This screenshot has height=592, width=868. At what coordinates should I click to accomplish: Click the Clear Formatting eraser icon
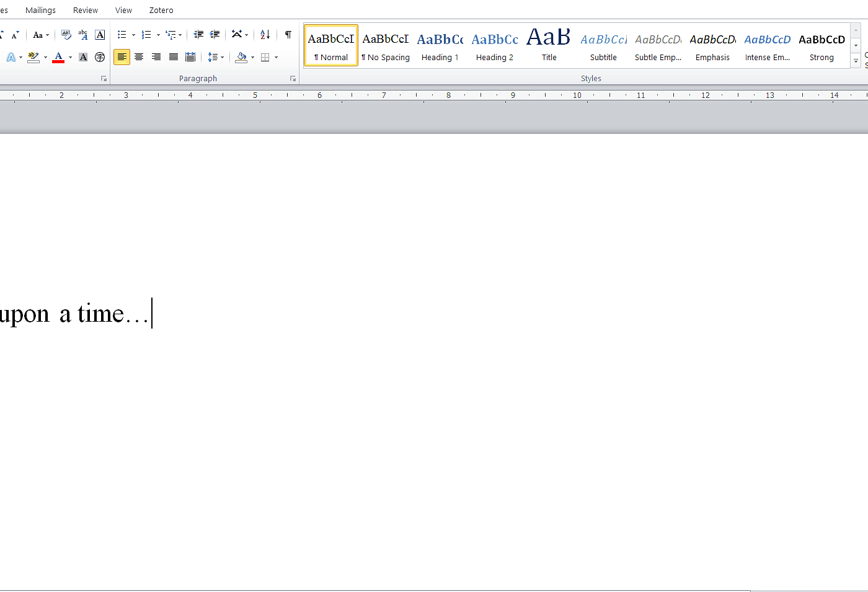click(66, 35)
